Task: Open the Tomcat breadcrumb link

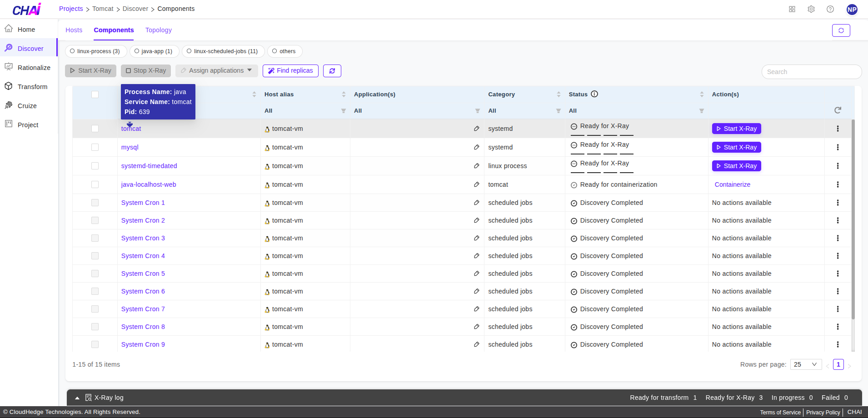Action: click(x=103, y=9)
